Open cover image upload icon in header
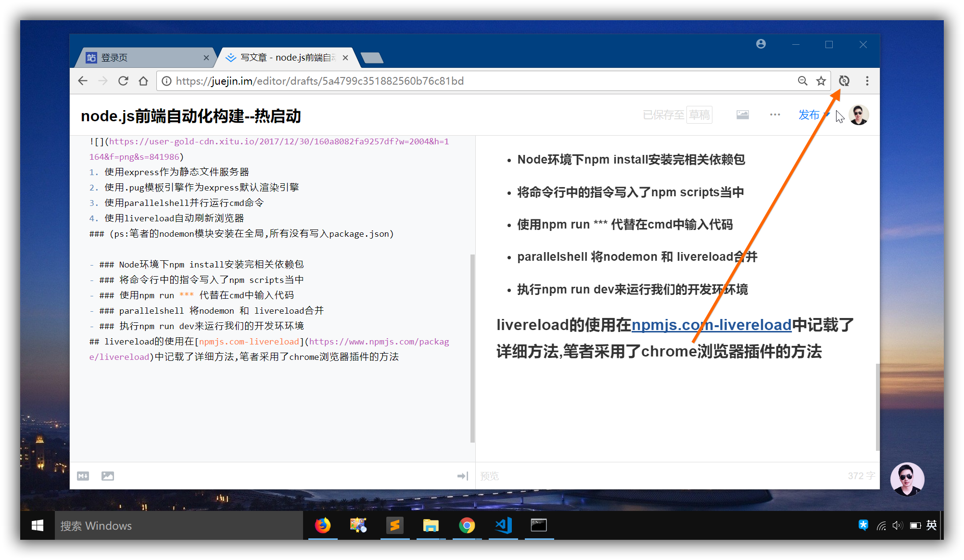 [x=742, y=115]
